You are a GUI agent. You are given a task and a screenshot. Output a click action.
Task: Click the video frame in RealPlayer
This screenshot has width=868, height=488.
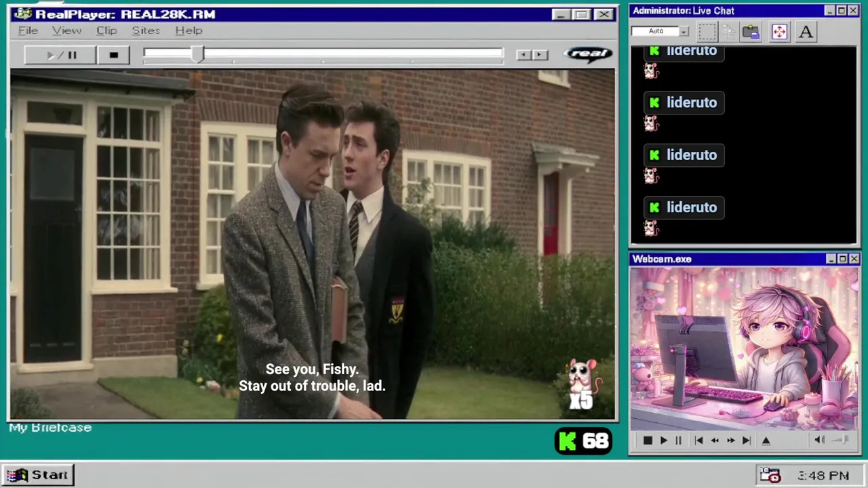pos(313,244)
